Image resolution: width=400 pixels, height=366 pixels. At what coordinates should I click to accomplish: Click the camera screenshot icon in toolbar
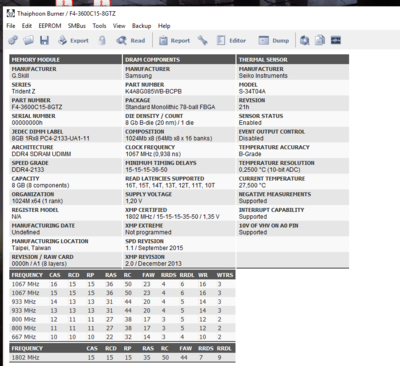tap(304, 40)
